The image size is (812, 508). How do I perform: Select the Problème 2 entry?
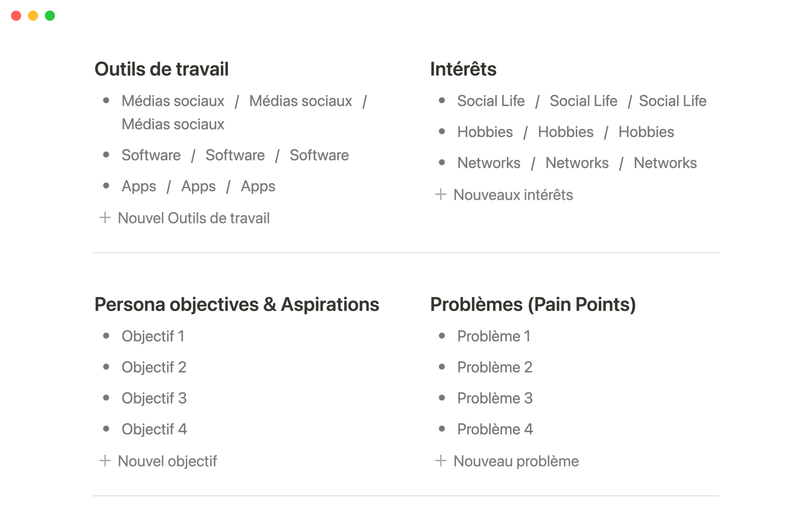494,367
